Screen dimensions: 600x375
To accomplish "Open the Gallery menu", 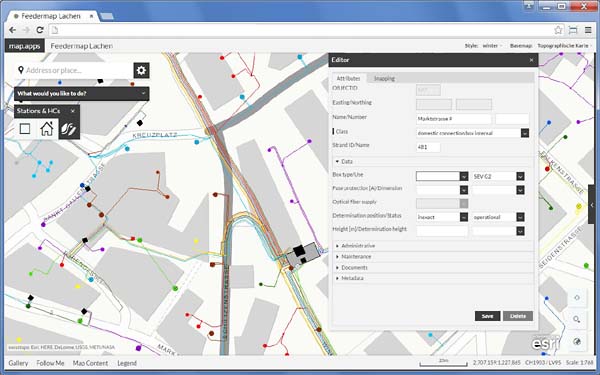I will [x=18, y=363].
